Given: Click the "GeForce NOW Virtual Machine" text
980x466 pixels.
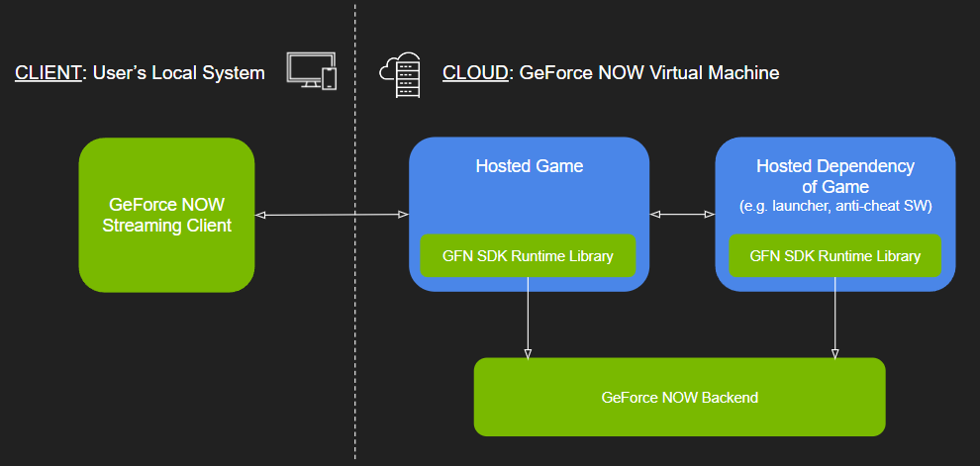Looking at the screenshot, I should pos(648,72).
